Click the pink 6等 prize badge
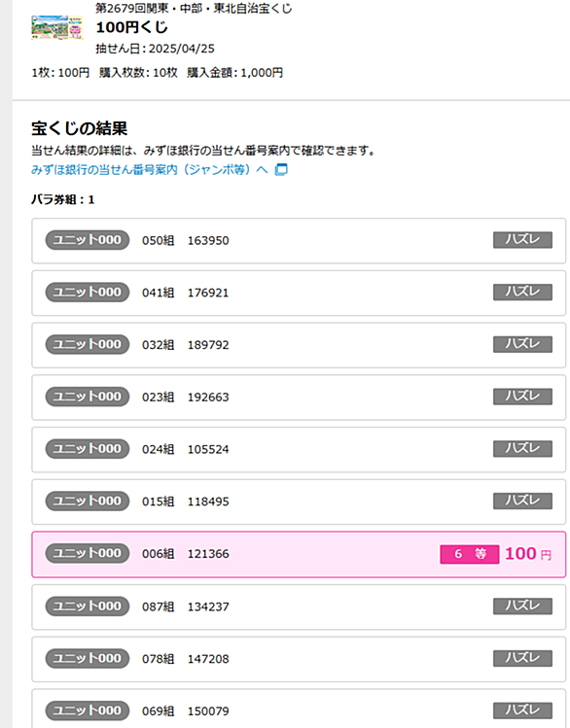 [x=470, y=554]
